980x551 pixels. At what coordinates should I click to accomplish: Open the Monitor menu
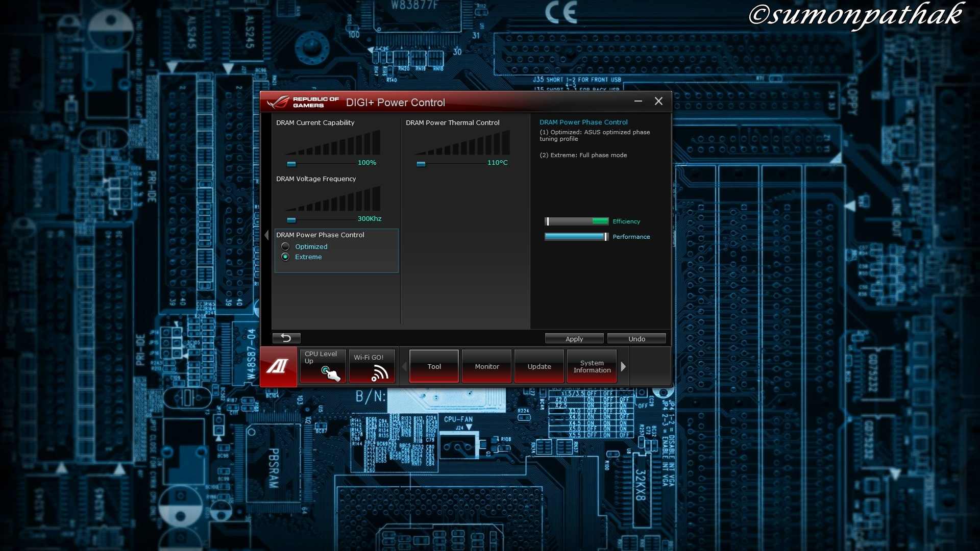click(487, 366)
